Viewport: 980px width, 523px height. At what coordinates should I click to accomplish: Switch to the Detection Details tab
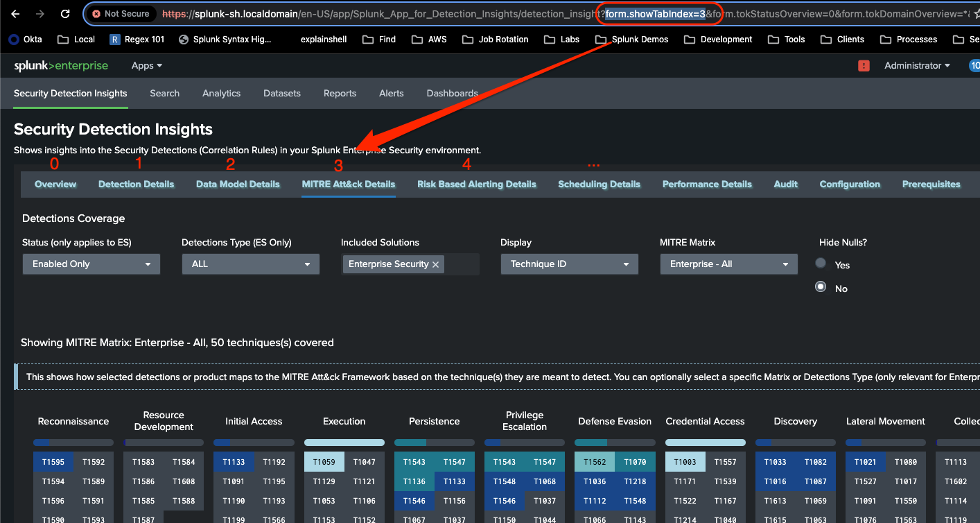point(137,185)
